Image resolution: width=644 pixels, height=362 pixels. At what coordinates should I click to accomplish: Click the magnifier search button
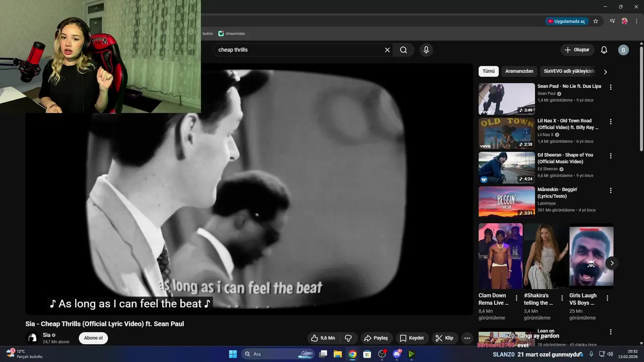404,50
